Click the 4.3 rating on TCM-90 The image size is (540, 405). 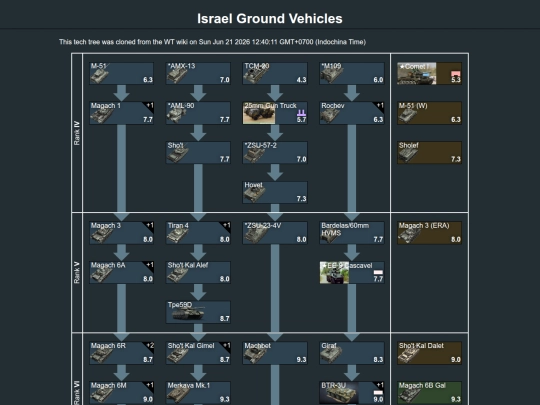[301, 80]
